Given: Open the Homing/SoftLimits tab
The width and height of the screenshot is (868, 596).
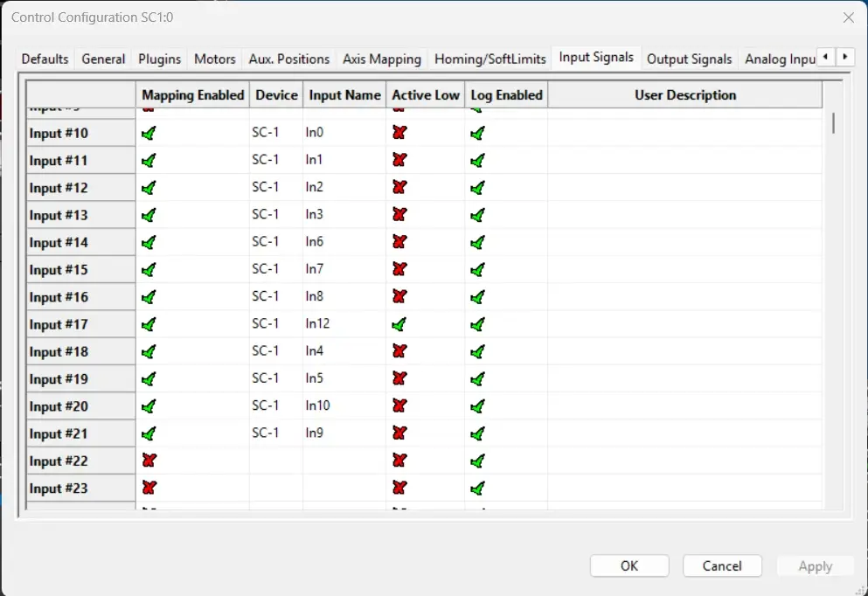Looking at the screenshot, I should 490,59.
